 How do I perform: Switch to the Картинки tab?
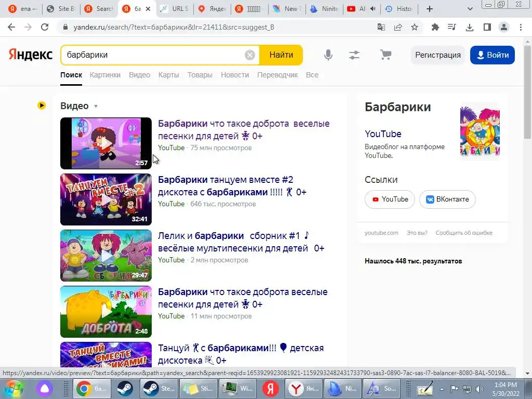(x=105, y=75)
